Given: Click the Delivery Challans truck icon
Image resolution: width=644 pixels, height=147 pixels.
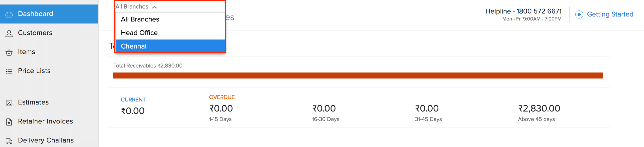Looking at the screenshot, I should 9,141.
